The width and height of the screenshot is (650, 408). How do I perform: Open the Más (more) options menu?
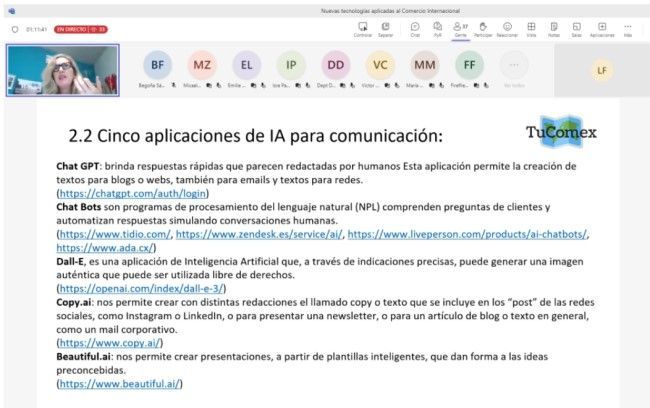[x=628, y=27]
